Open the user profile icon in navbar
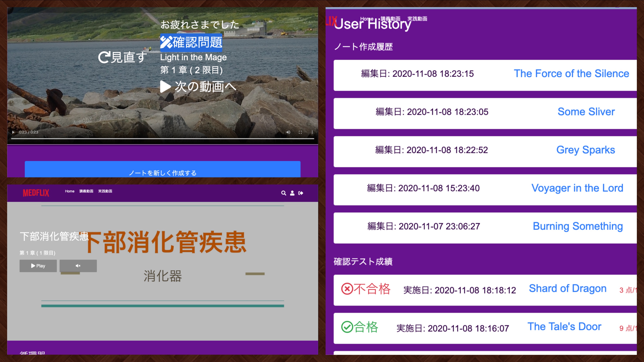The width and height of the screenshot is (644, 362). pyautogui.click(x=292, y=193)
